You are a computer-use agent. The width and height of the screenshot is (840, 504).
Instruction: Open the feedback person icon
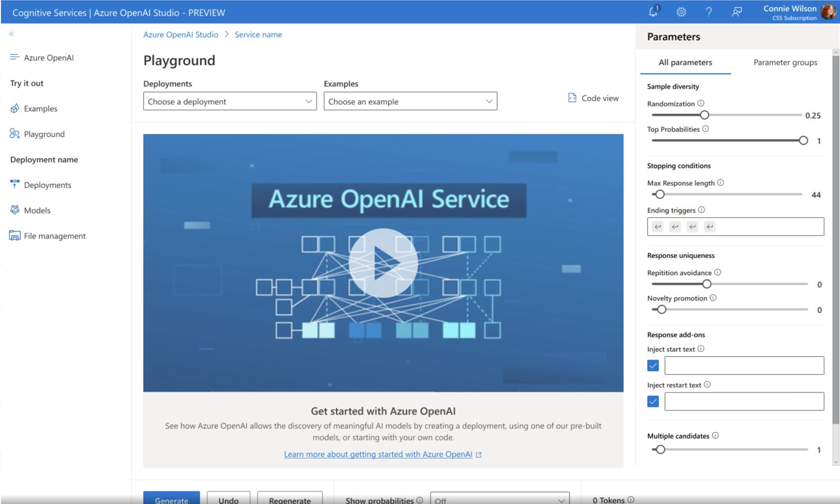[737, 12]
